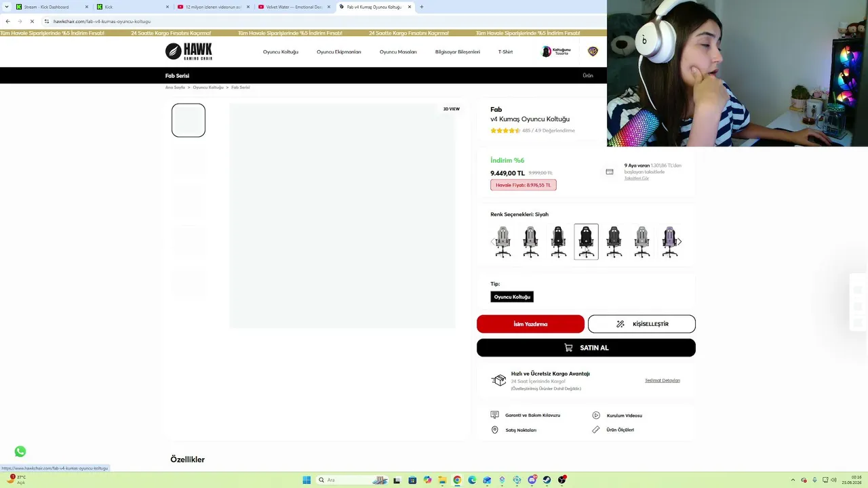This screenshot has width=868, height=488.
Task: Click the browser address bar URL
Action: [x=102, y=21]
